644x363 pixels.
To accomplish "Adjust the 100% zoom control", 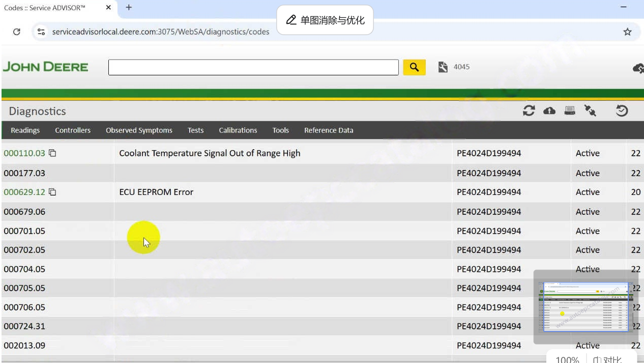I will tap(567, 358).
